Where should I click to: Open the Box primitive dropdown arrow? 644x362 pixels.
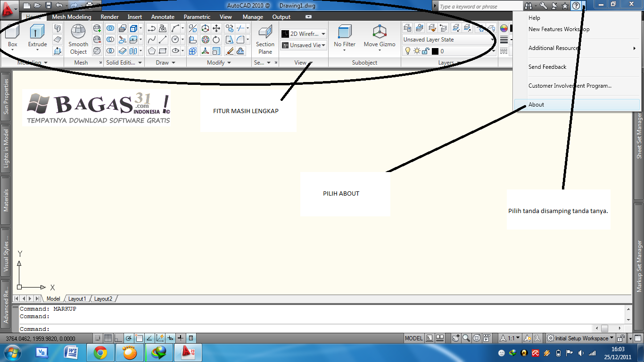click(13, 49)
